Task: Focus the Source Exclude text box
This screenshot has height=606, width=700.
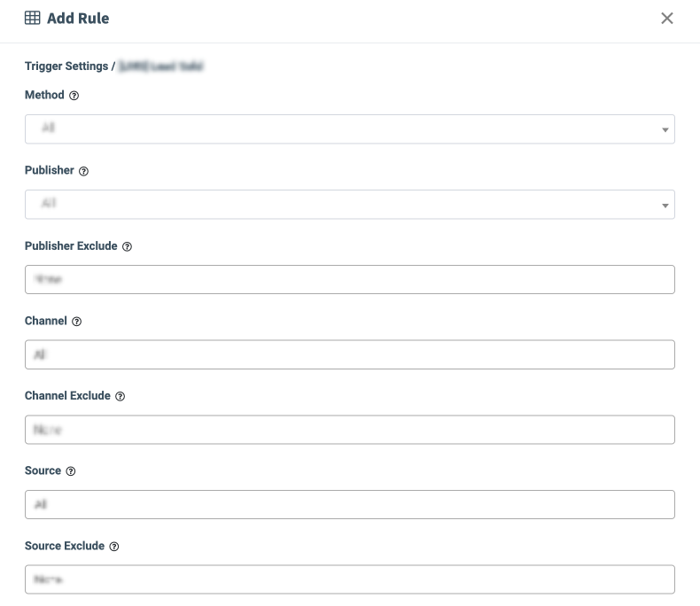Action: 349,579
